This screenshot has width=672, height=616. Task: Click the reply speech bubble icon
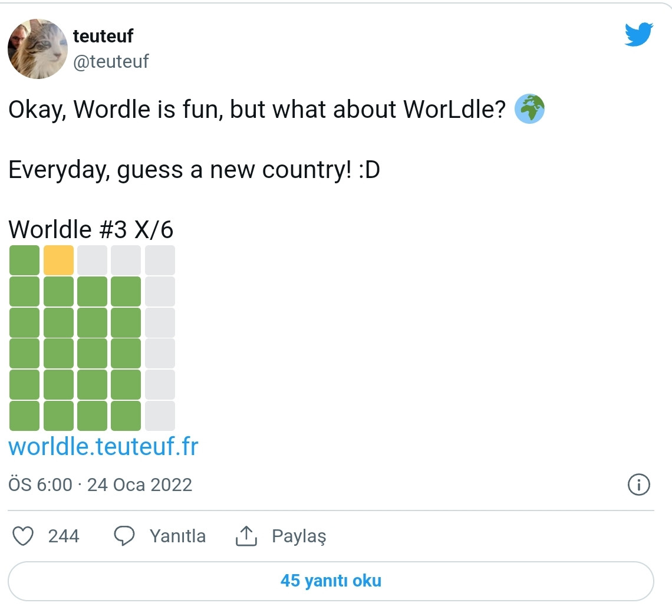[x=124, y=536]
